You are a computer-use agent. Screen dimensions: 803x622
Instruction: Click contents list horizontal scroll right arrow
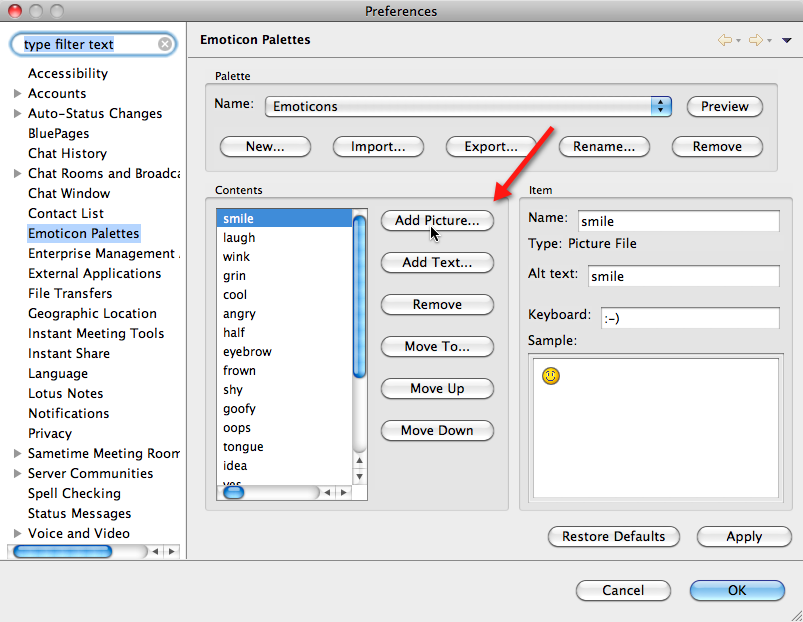344,492
